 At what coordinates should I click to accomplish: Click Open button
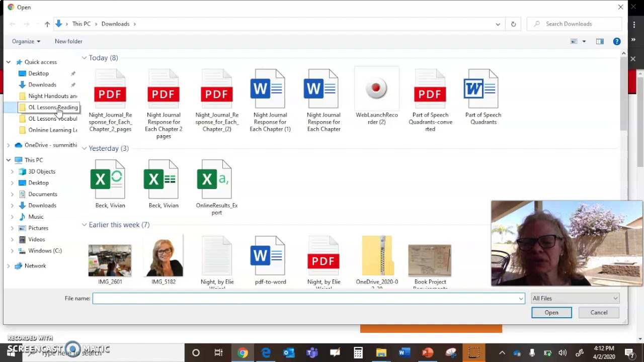click(551, 313)
